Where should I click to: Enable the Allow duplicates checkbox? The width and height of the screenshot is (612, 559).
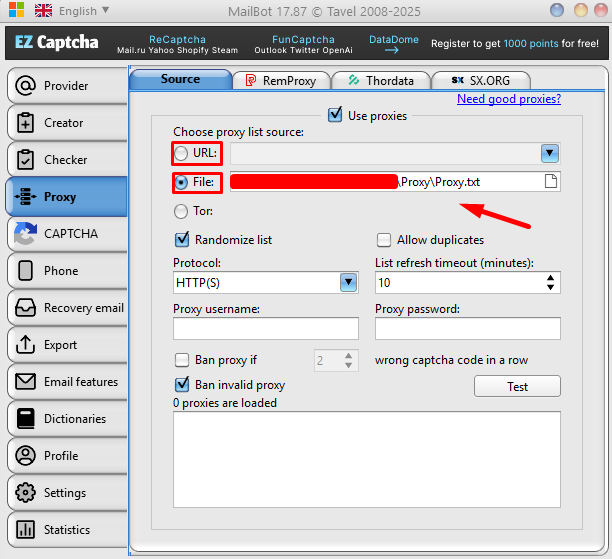pos(384,240)
